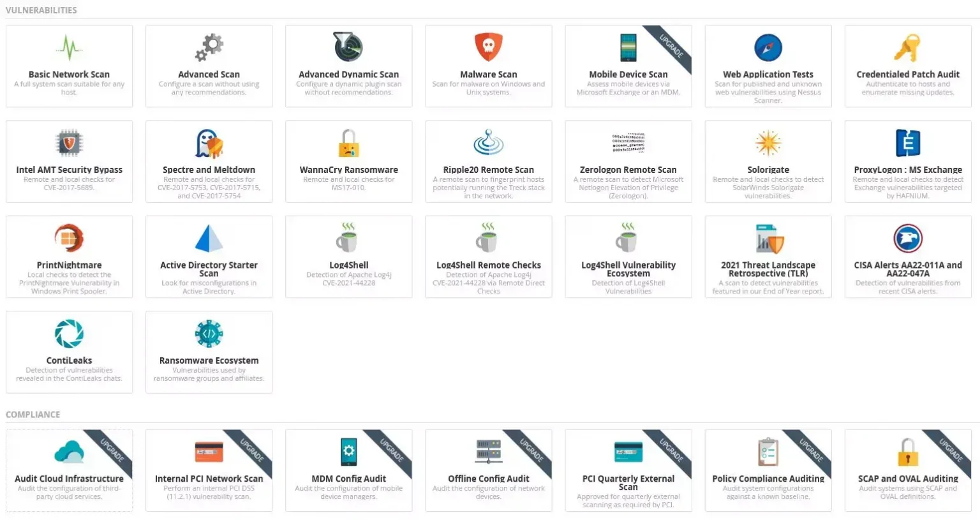Click the Basic Network Scan heartbeat icon
The image size is (980, 520).
[x=69, y=48]
